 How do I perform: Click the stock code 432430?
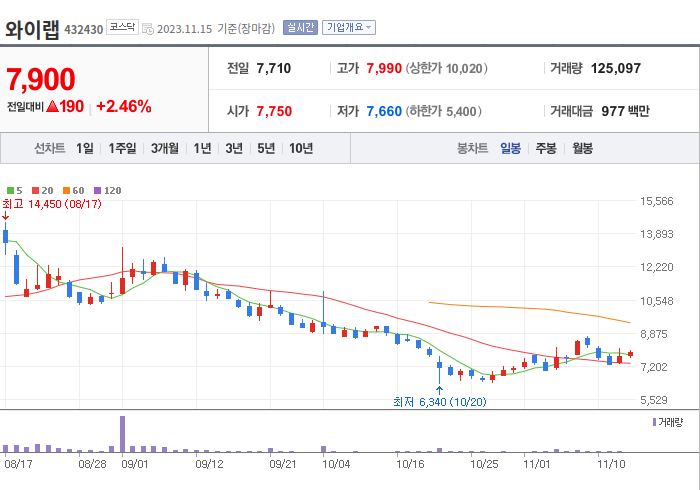tap(83, 29)
